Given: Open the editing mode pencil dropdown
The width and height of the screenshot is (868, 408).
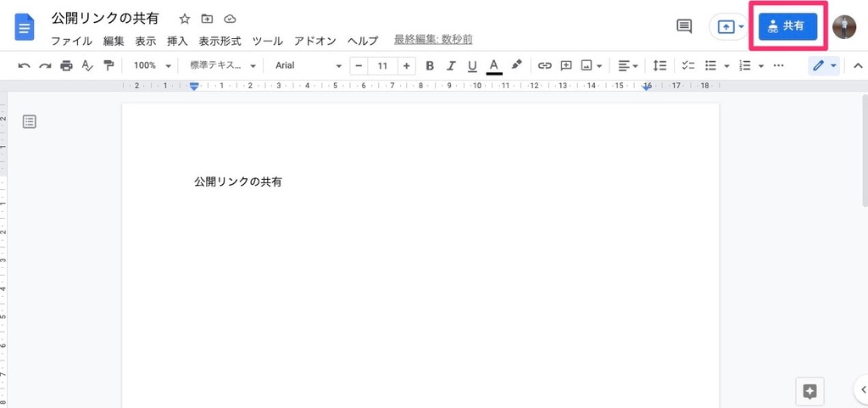Looking at the screenshot, I should click(824, 66).
